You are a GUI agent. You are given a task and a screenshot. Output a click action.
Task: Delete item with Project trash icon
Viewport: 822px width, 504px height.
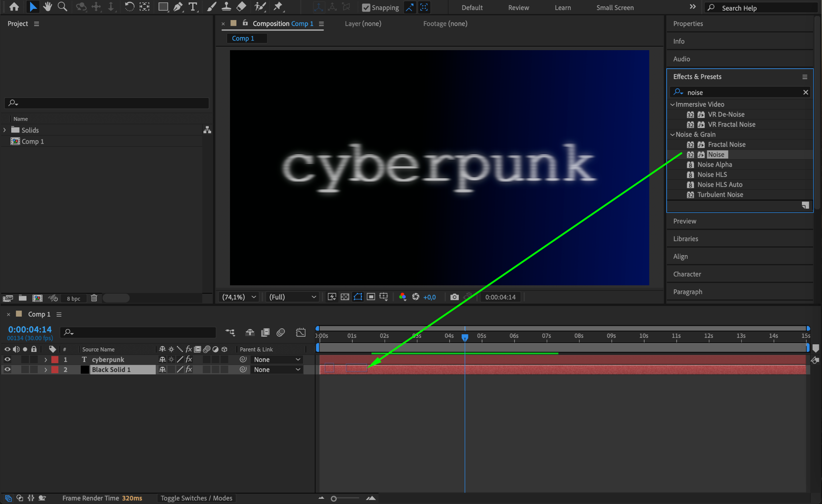pyautogui.click(x=94, y=298)
